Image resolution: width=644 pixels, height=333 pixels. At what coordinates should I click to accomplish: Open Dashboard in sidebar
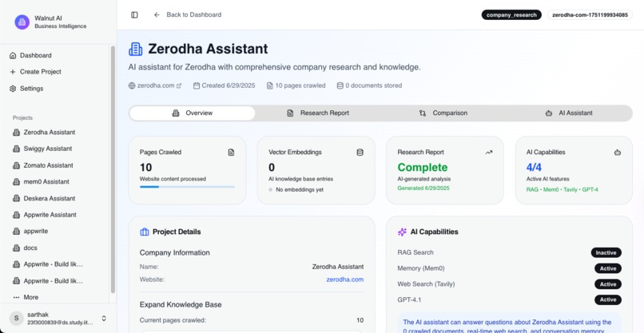pyautogui.click(x=36, y=55)
